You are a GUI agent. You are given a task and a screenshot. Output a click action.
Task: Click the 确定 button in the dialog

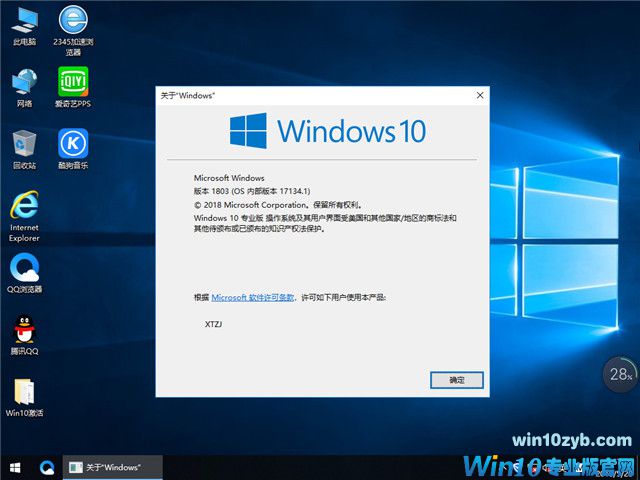(x=457, y=380)
